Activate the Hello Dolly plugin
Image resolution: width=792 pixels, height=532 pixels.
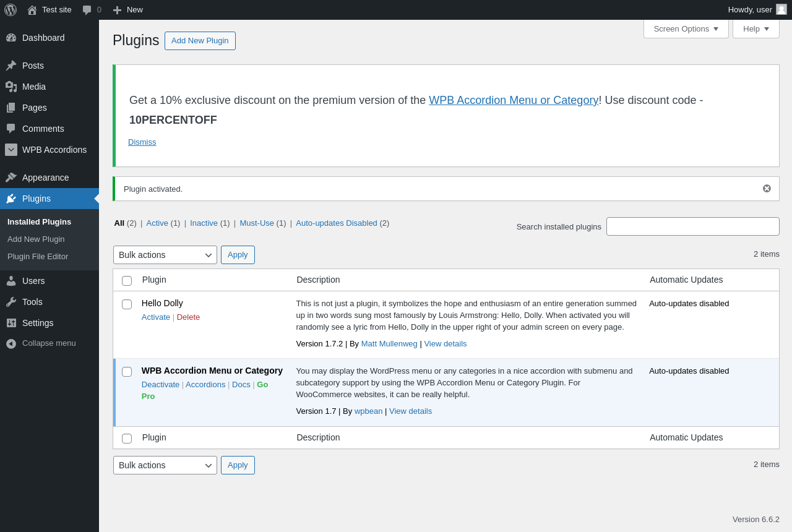pyautogui.click(x=156, y=317)
